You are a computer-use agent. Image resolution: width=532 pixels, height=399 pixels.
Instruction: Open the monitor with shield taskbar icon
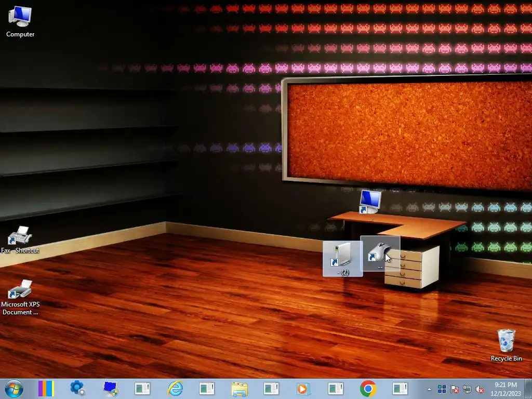pyautogui.click(x=110, y=389)
